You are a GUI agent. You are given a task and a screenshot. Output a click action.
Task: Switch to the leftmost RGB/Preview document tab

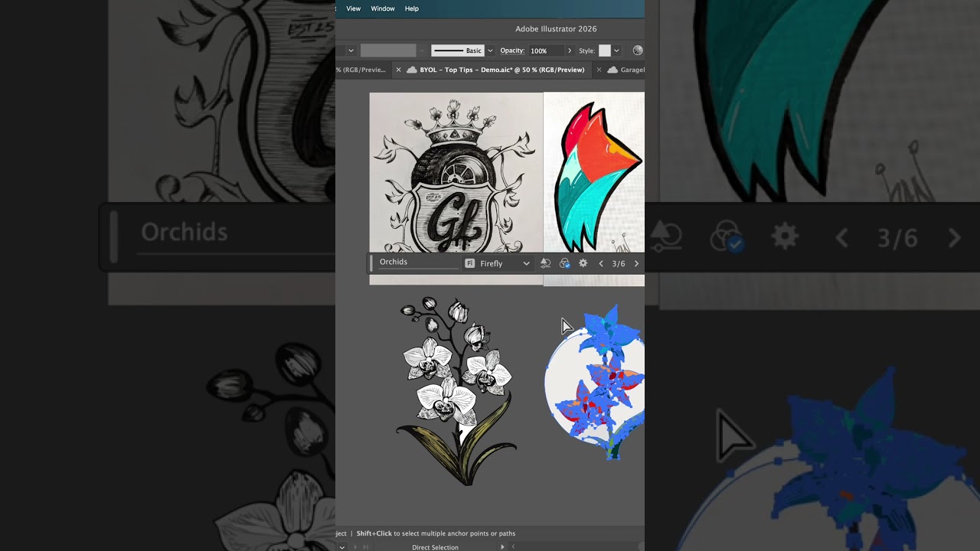click(x=361, y=70)
